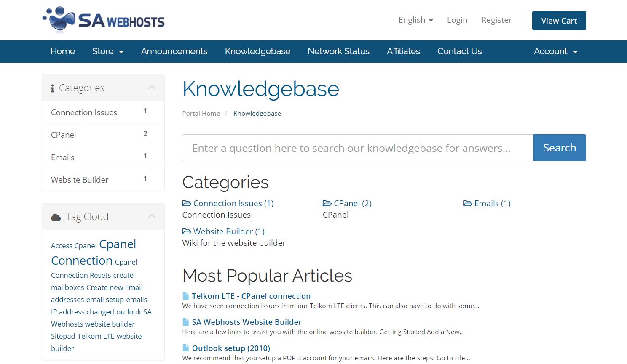Viewport: 627px width, 364px height.
Task: Open Website Builder (1) category link
Action: (x=229, y=231)
